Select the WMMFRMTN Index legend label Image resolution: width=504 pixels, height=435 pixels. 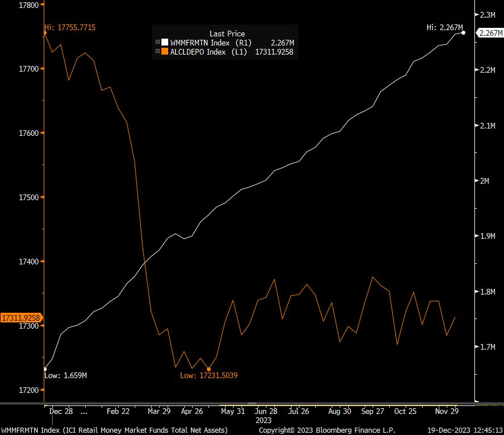tap(201, 43)
